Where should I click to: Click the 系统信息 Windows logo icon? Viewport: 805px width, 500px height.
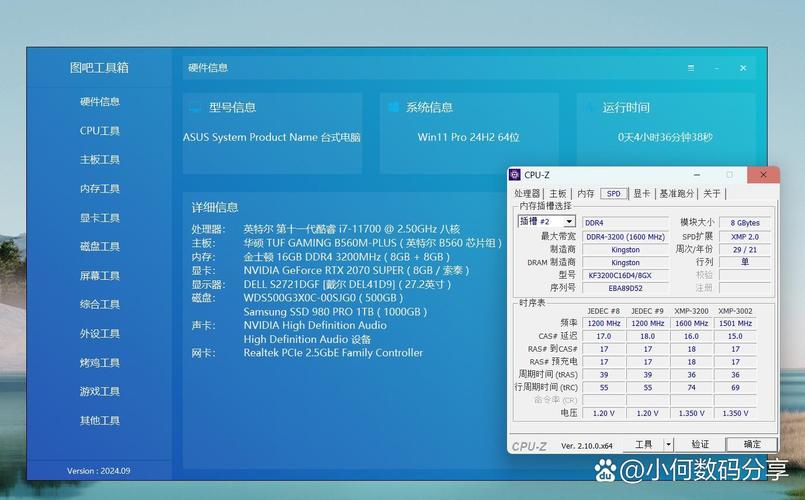[x=393, y=107]
